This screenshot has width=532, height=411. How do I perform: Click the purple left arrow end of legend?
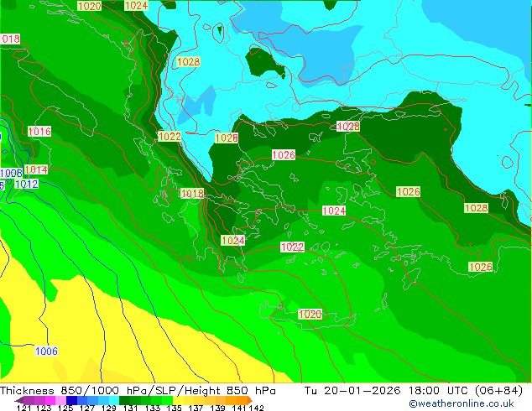coord(19,400)
